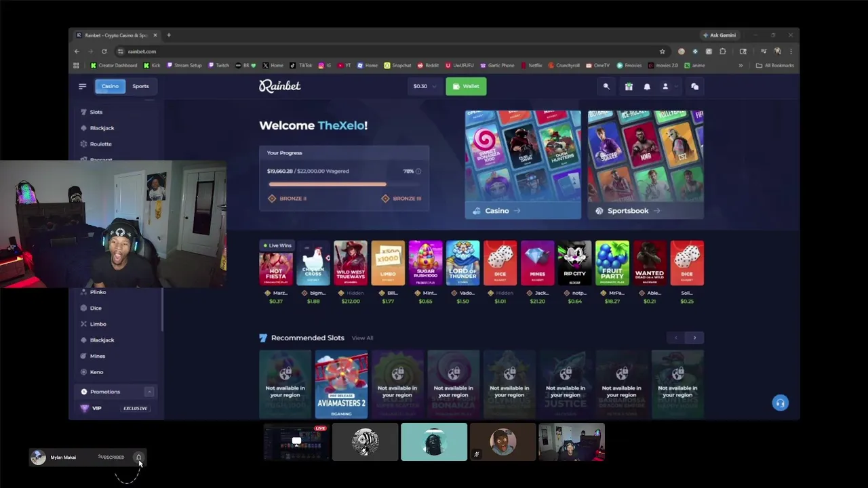868x488 pixels.
Task: Show next recommended slots with right arrow
Action: pos(694,338)
